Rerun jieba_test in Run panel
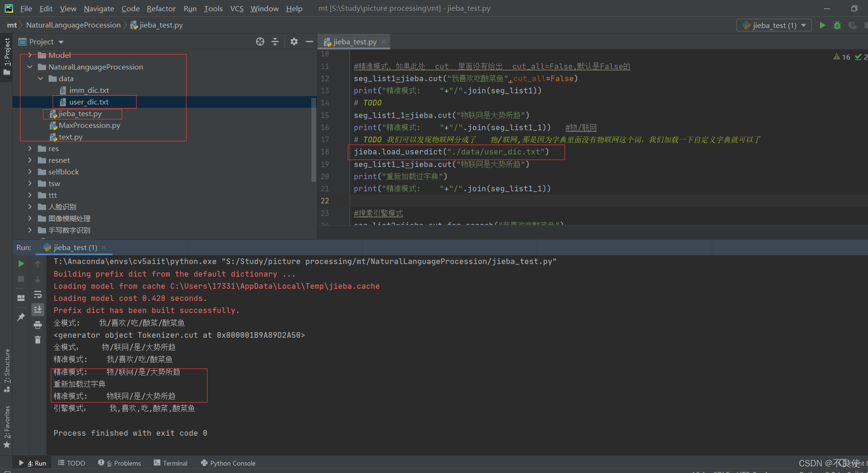 pos(21,264)
